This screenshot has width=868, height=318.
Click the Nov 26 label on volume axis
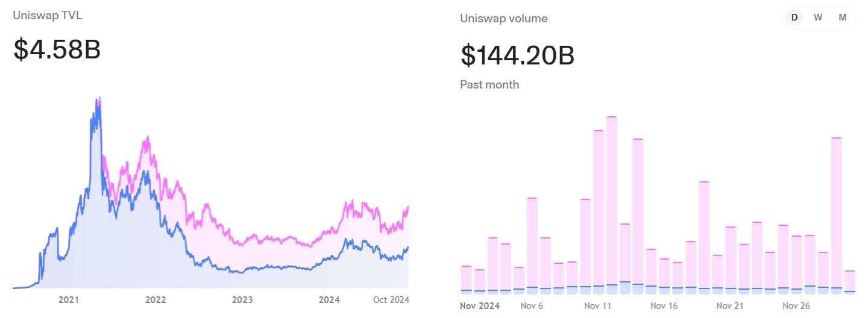796,306
